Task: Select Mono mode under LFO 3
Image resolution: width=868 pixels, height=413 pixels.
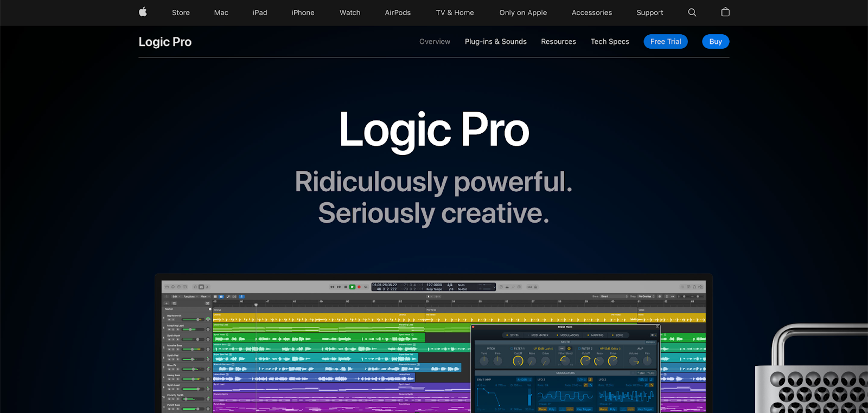Action: [603, 409]
